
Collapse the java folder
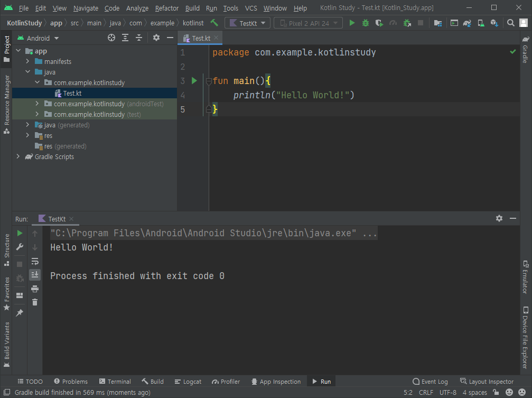[27, 72]
